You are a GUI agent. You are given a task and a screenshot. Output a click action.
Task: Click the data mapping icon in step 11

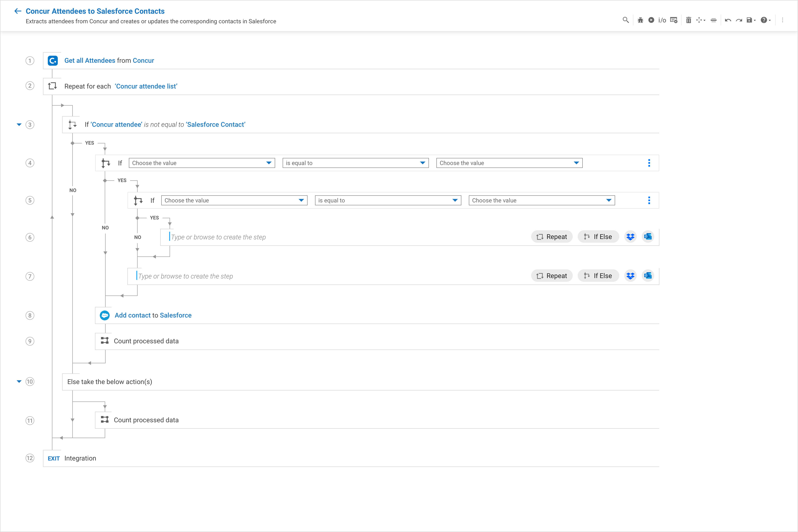point(105,420)
